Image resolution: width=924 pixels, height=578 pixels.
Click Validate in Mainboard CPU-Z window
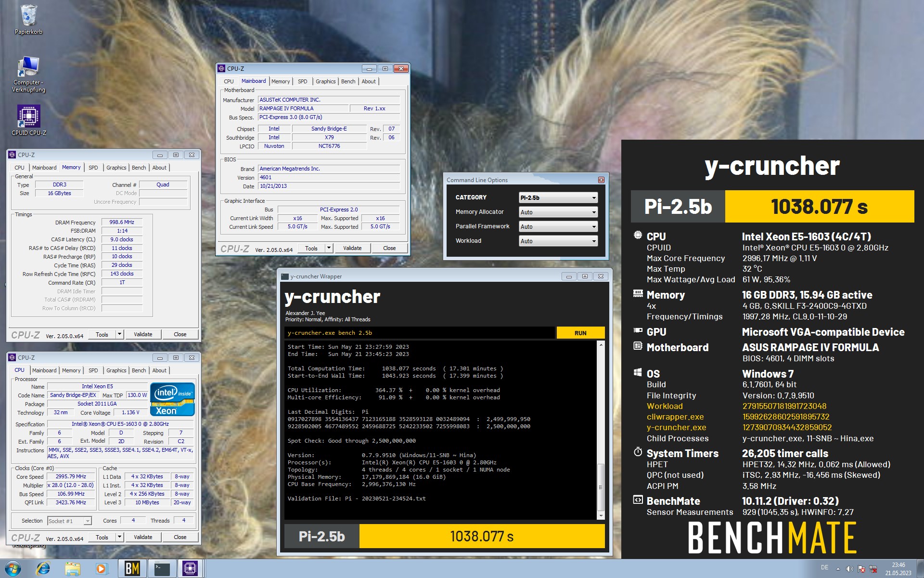point(352,248)
